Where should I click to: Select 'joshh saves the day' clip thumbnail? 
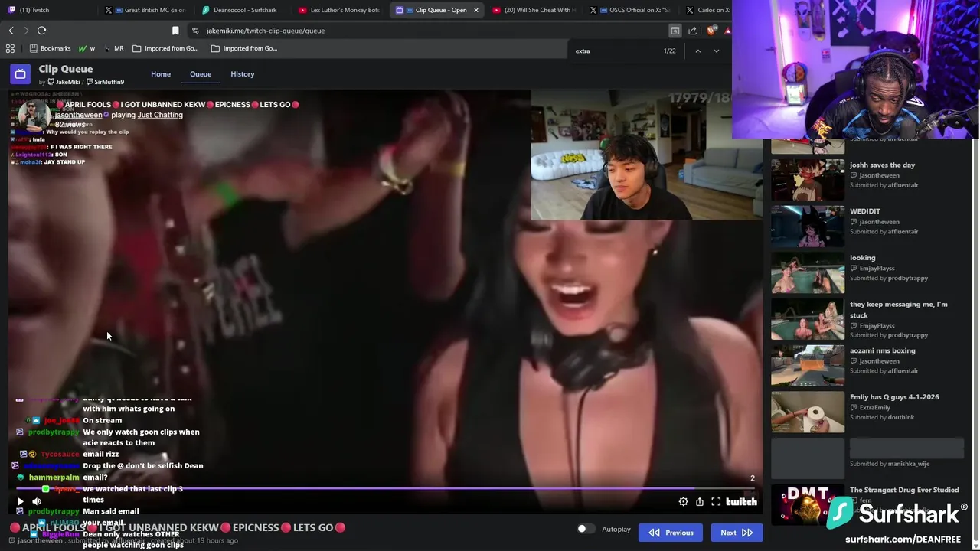[x=808, y=179]
